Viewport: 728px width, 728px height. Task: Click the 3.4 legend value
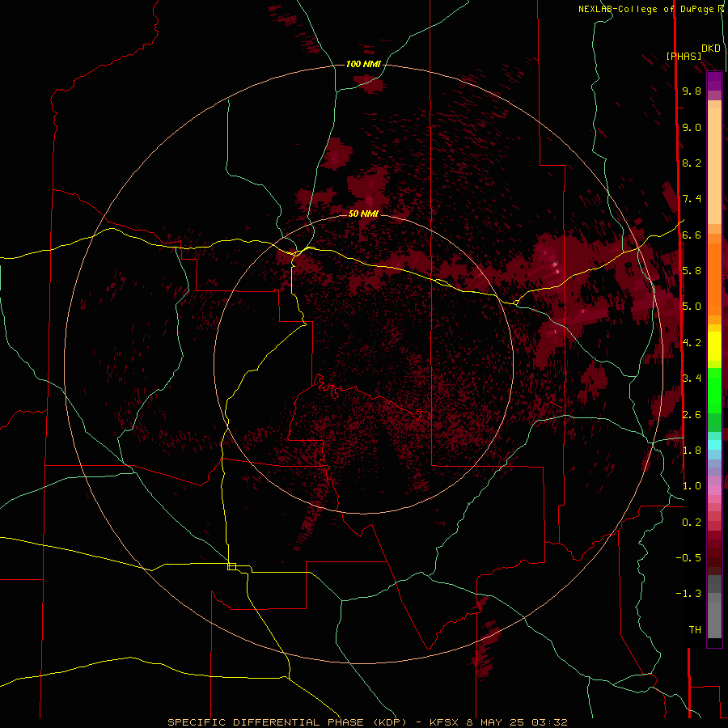692,379
